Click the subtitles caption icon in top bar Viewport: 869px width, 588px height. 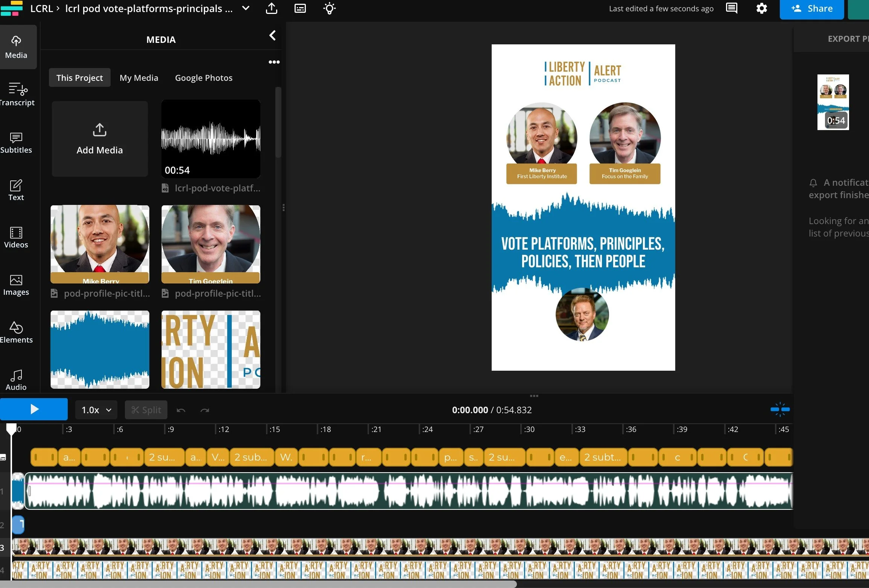pyautogui.click(x=300, y=8)
